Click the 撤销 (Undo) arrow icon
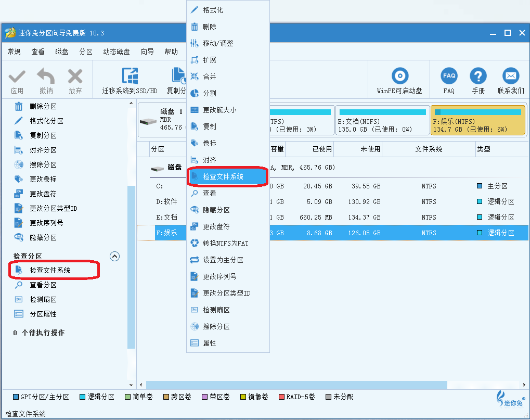 [x=46, y=76]
